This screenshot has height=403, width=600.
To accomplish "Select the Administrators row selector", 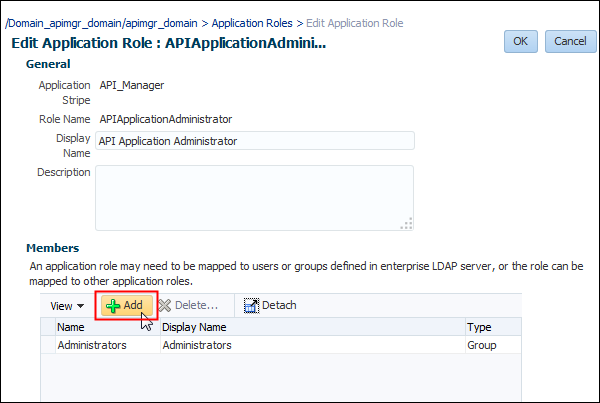I will click(48, 345).
